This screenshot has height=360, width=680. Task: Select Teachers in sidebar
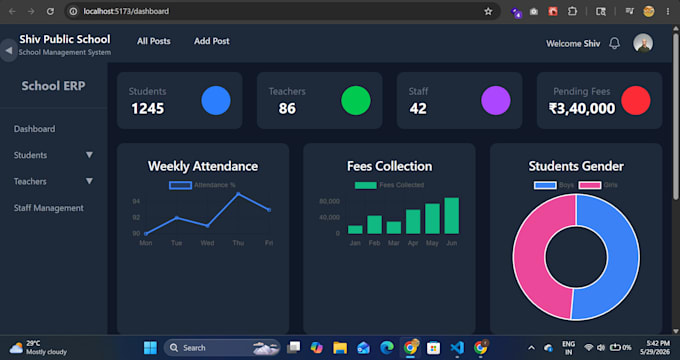click(x=30, y=181)
